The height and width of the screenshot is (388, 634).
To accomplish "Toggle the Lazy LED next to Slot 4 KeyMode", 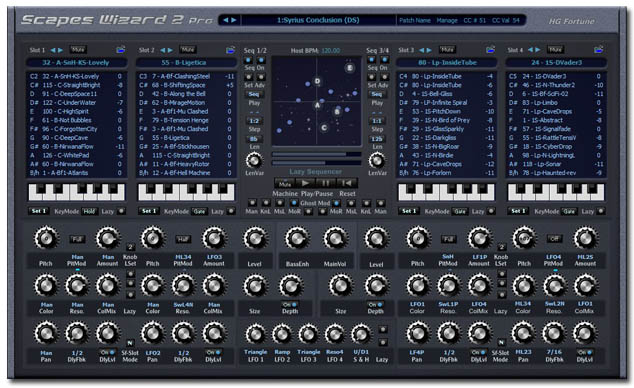I will click(x=601, y=211).
